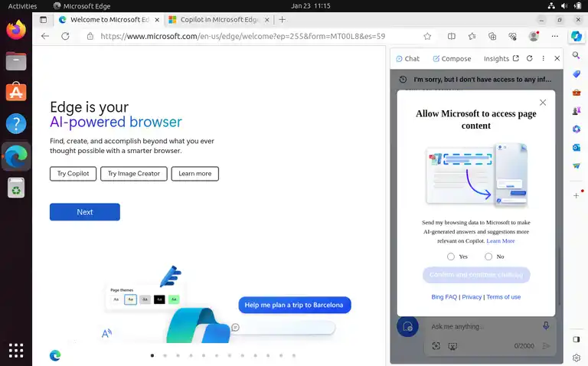Open tab actions menu icon
Viewport: 588px width, 366px height.
pos(44,19)
